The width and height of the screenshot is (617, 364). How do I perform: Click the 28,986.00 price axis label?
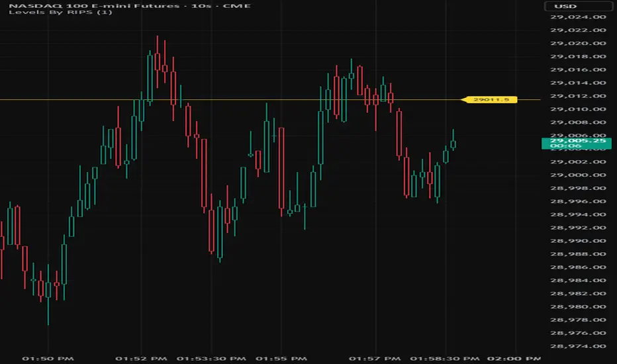pyautogui.click(x=578, y=267)
